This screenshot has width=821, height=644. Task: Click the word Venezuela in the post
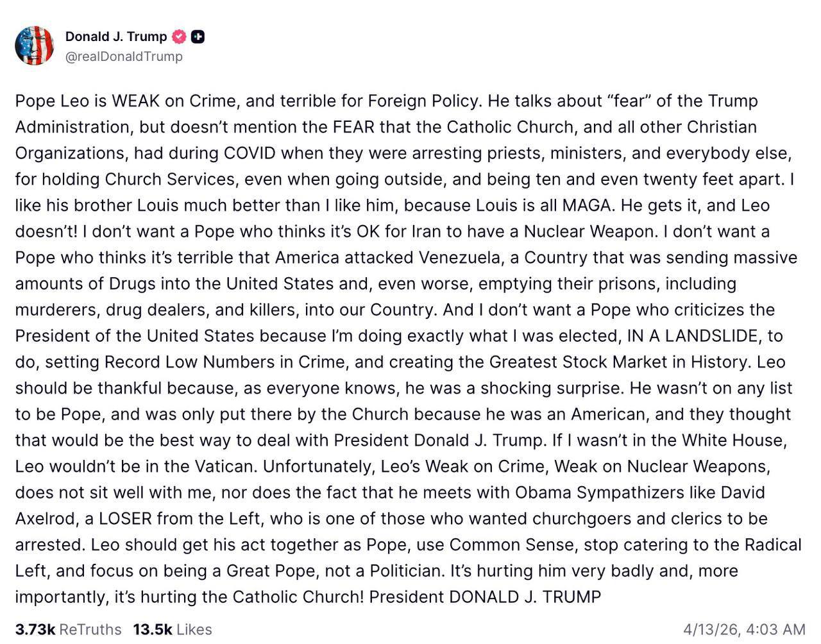pyautogui.click(x=461, y=258)
